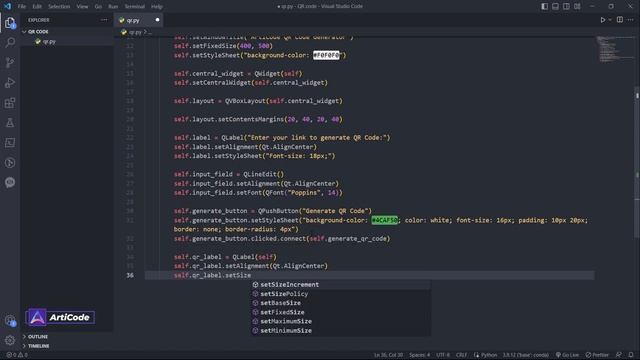Choose setFixedSize suggestion

tap(340, 312)
